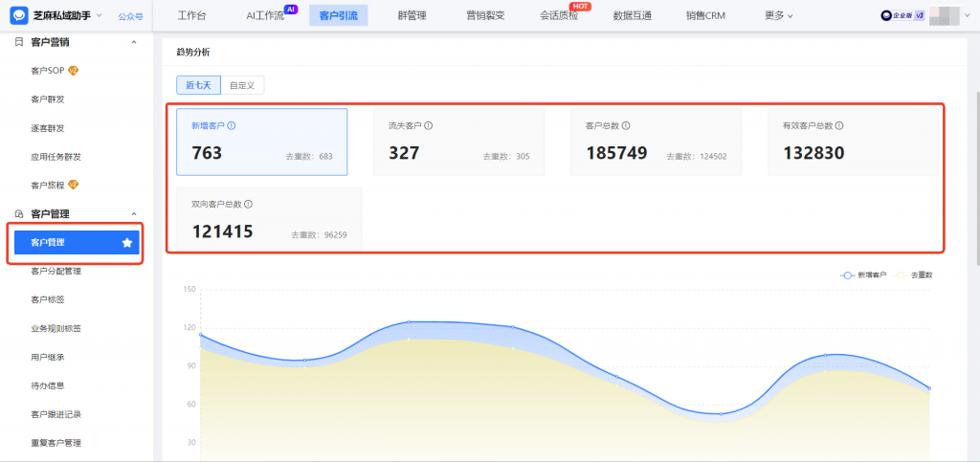Expand the 更多 dropdown menu
The image size is (980, 462).
pos(779,15)
